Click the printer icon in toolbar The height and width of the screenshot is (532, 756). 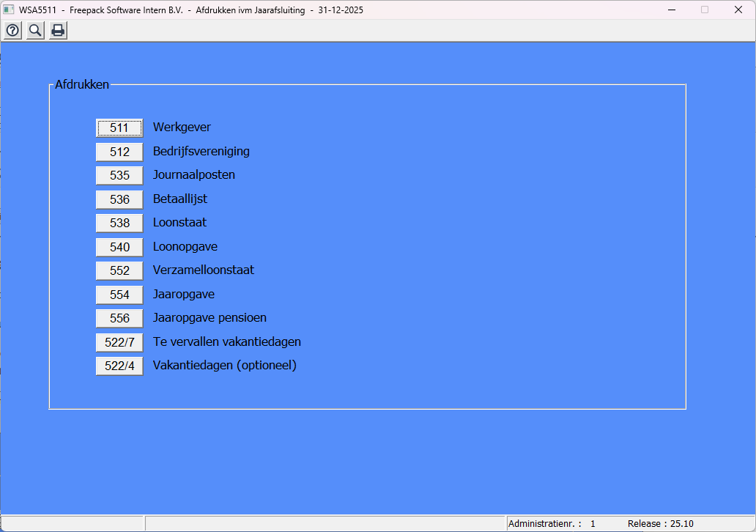coord(58,30)
